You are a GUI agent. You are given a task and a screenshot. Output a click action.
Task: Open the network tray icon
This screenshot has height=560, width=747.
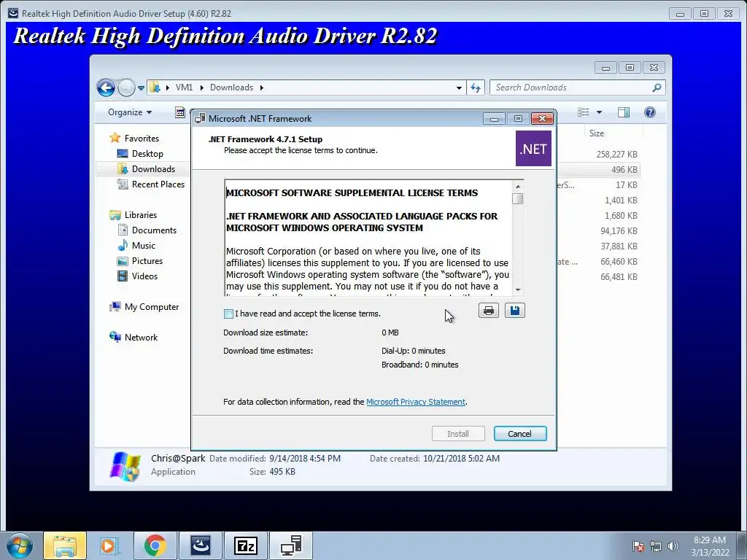pos(656,546)
